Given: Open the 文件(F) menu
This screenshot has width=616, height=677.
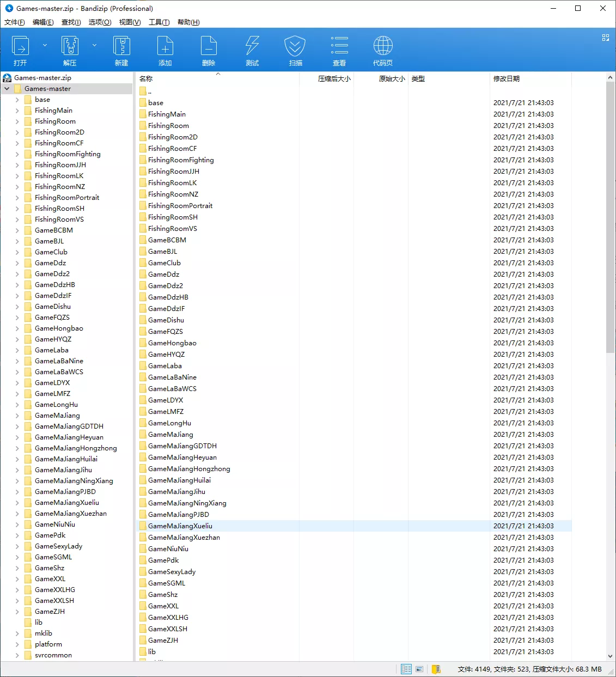Looking at the screenshot, I should pyautogui.click(x=15, y=22).
